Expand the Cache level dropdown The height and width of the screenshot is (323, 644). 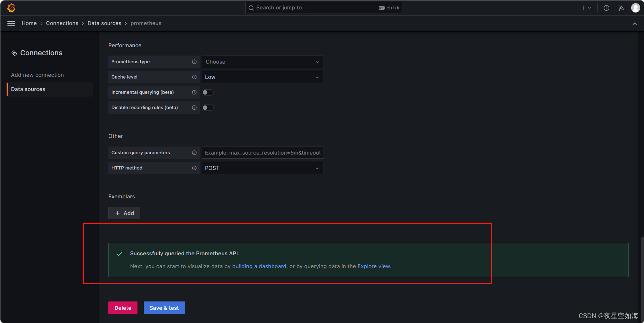262,77
